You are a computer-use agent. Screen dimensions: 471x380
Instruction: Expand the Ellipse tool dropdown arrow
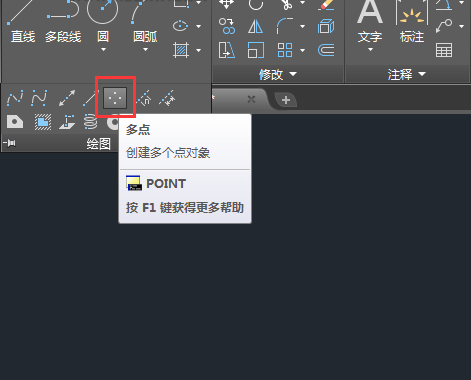(199, 26)
